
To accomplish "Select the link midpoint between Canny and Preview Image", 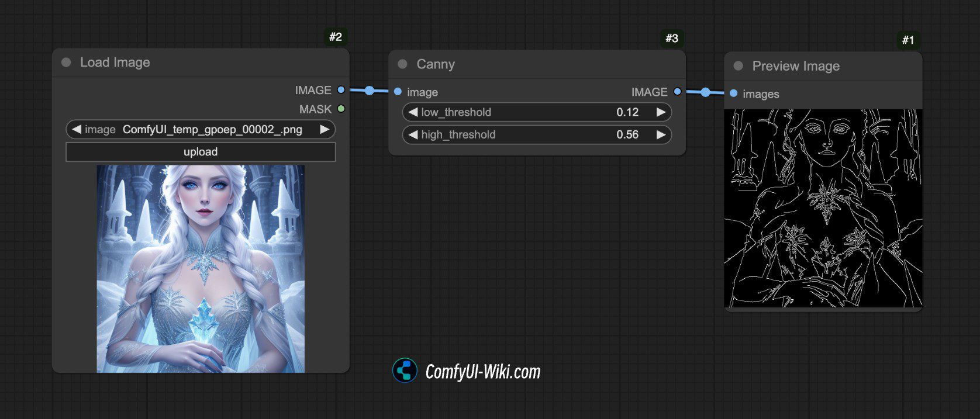I will pyautogui.click(x=705, y=92).
